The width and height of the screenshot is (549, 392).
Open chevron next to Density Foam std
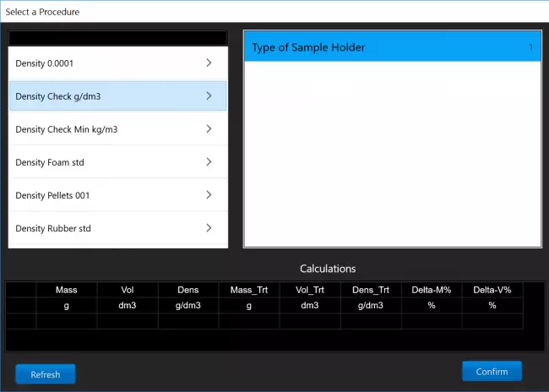tap(209, 162)
